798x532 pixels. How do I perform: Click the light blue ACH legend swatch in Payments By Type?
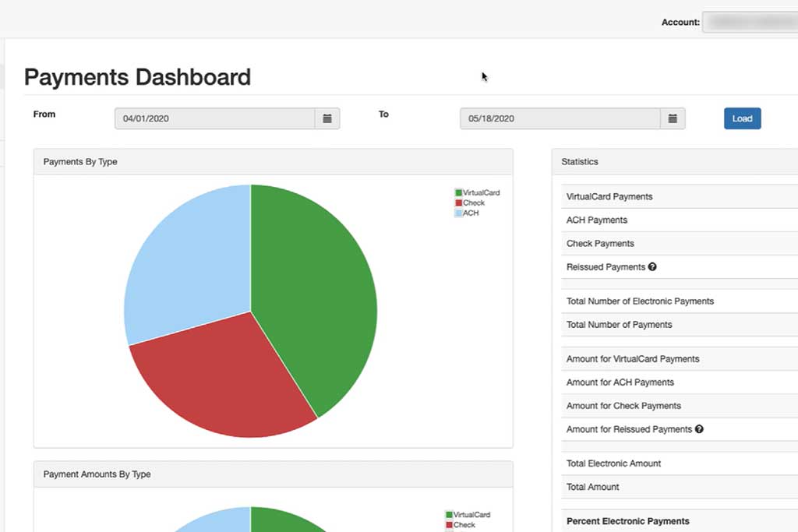point(458,213)
